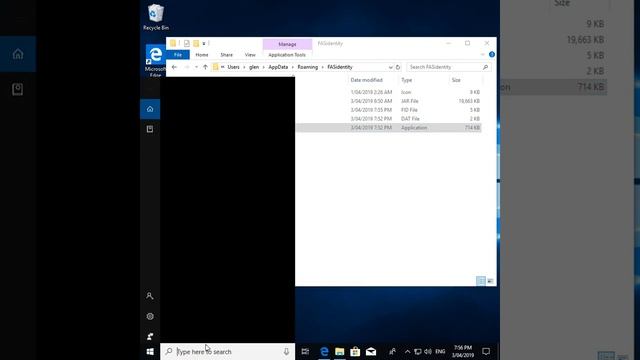Expand the address bar history dropdown
This screenshot has height=360, width=640.
point(390,67)
